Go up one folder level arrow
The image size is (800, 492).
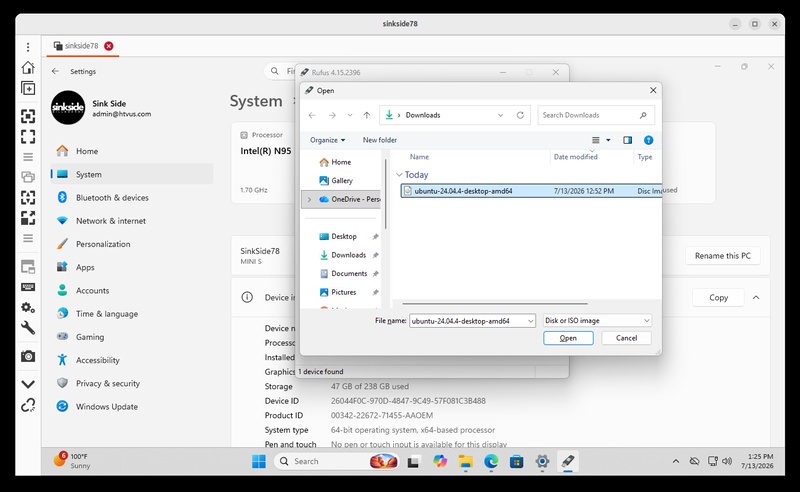[x=366, y=115]
